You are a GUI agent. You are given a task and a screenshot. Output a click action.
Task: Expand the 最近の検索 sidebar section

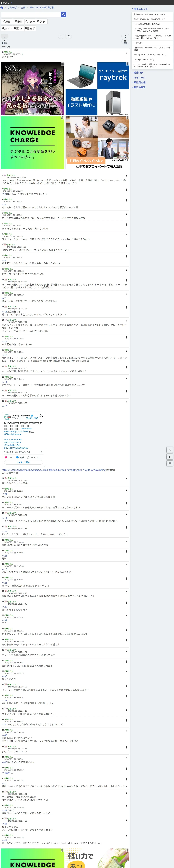[138, 87]
